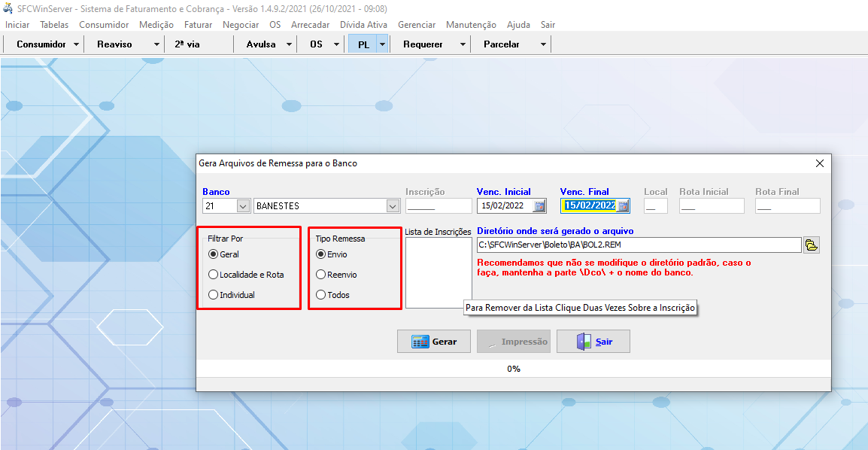Choose the Reenvio remessa type
The image size is (868, 450).
point(321,275)
